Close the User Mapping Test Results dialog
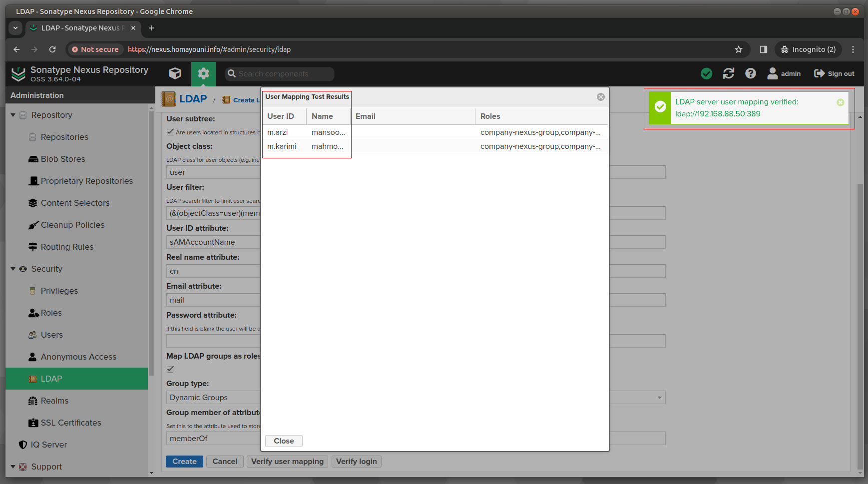The image size is (868, 484). coord(601,97)
